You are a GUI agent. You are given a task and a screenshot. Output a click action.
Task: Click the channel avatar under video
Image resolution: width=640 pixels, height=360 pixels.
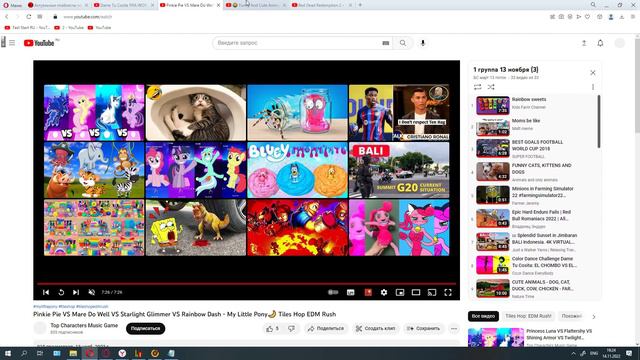pyautogui.click(x=40, y=328)
